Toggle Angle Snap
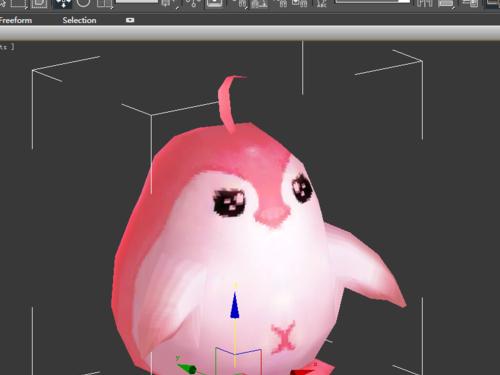 (x=259, y=3)
